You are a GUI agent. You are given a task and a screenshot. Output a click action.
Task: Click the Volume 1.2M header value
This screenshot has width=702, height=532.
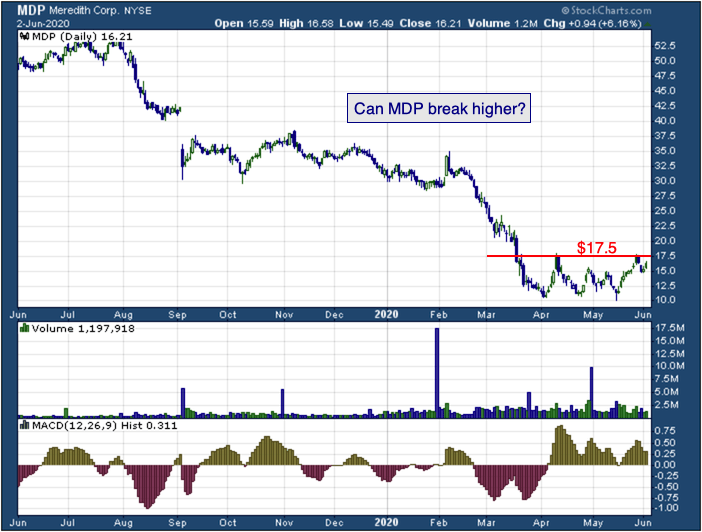(x=502, y=23)
